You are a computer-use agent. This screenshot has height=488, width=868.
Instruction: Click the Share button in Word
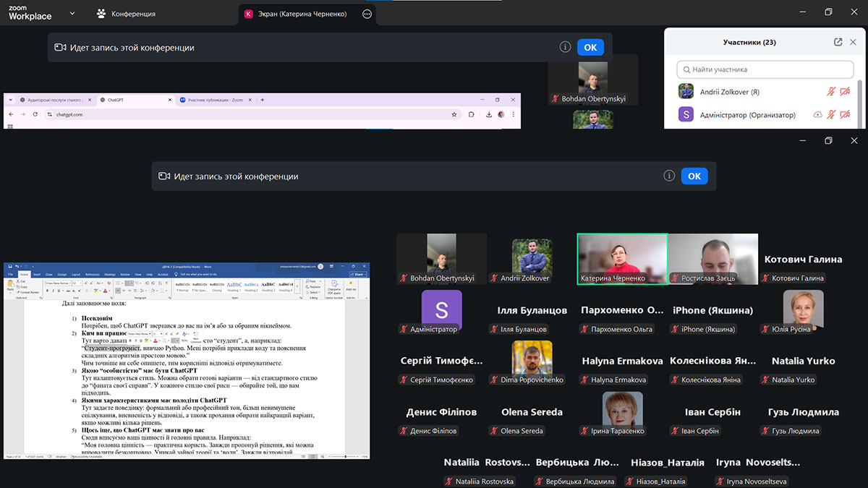(358, 275)
